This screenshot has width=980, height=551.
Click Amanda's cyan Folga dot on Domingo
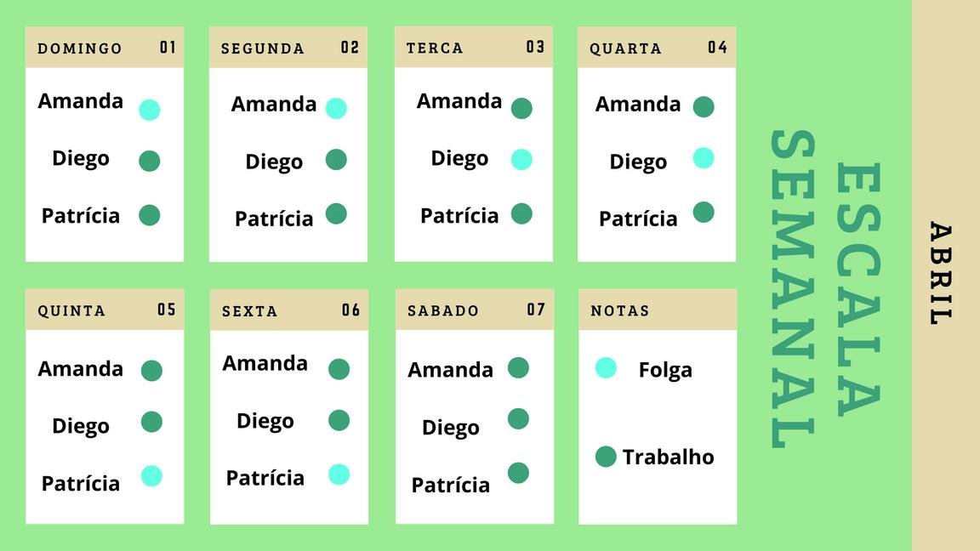pos(150,110)
